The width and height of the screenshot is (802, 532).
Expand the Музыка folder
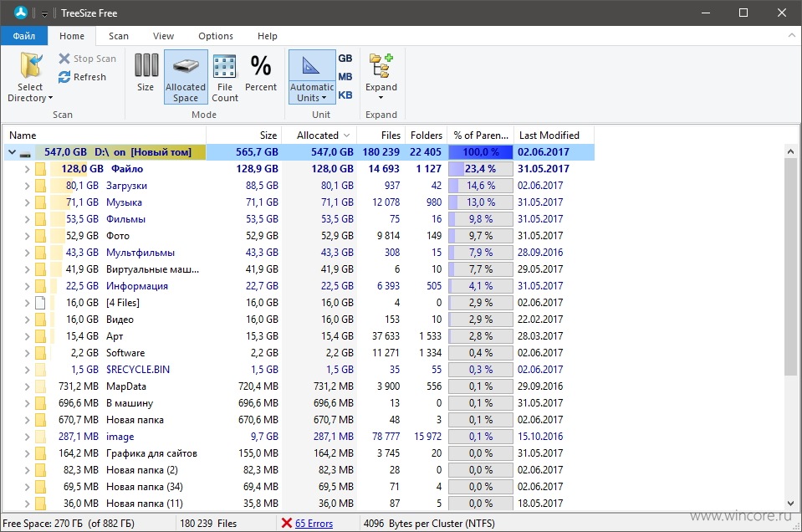pyautogui.click(x=27, y=202)
